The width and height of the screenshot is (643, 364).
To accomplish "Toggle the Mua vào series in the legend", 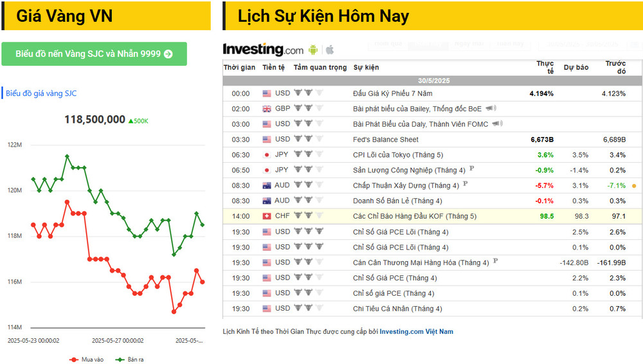I will click(x=87, y=359).
